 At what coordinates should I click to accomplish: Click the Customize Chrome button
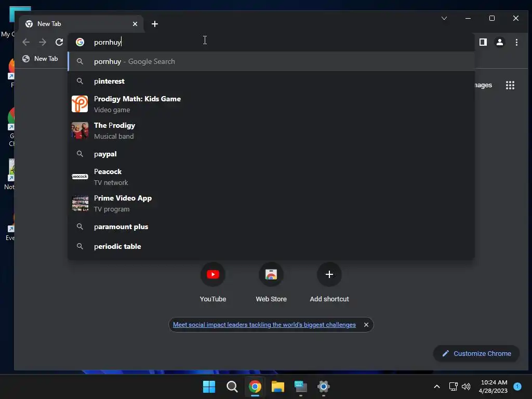coord(476,353)
